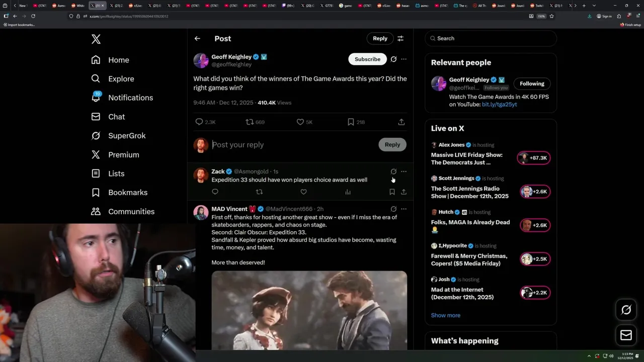Open the 150% zoom indicator
Image resolution: width=644 pixels, height=362 pixels.
(541, 16)
